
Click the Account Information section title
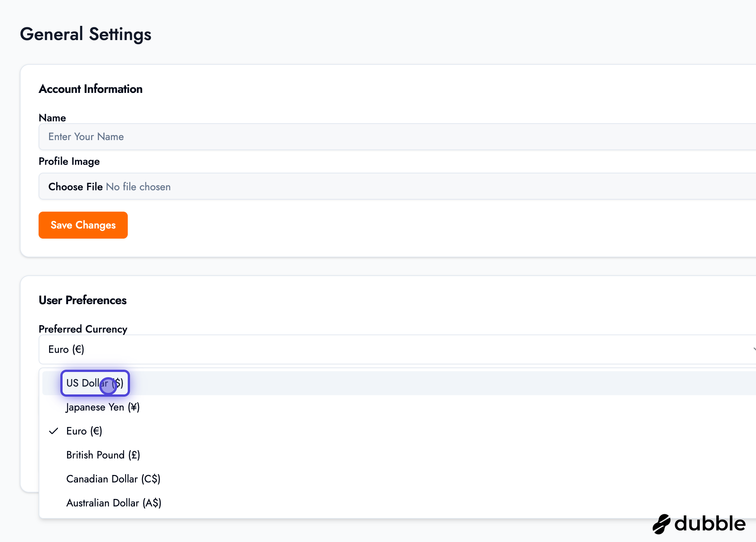pyautogui.click(x=90, y=89)
